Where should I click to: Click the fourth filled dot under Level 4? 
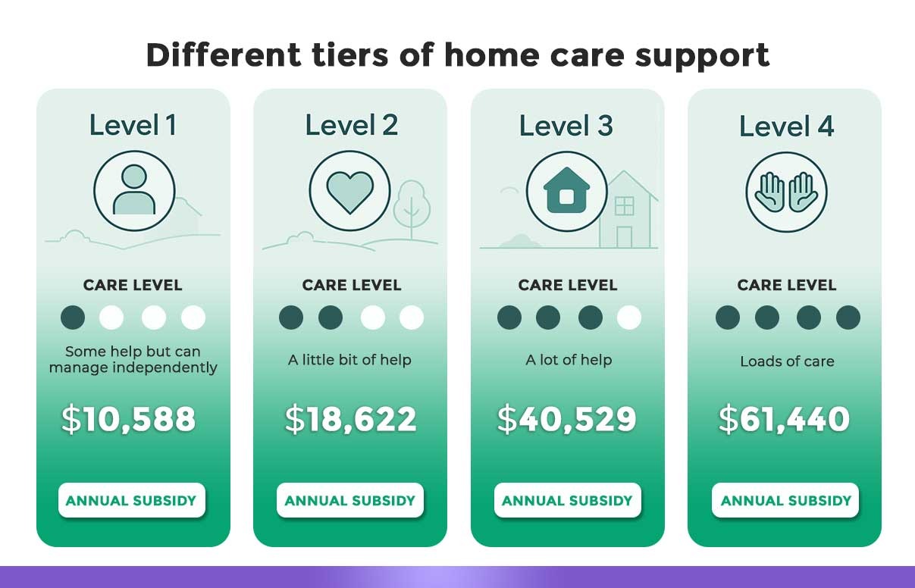coord(848,317)
